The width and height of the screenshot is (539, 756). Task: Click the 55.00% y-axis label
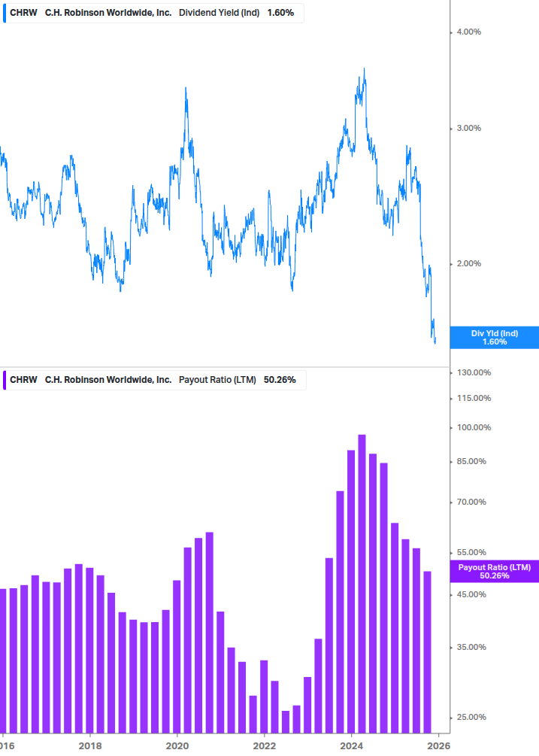point(471,553)
